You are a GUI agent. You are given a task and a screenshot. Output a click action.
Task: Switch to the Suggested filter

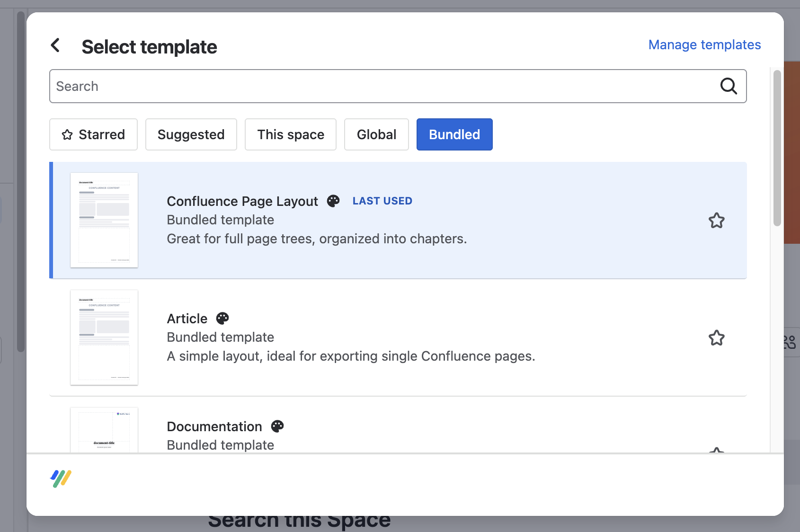(191, 134)
